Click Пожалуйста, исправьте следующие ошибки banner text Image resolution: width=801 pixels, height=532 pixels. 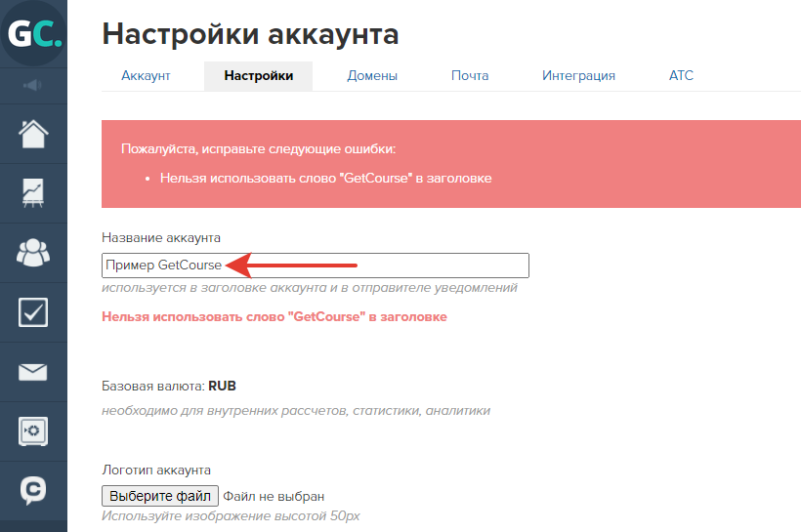259,149
